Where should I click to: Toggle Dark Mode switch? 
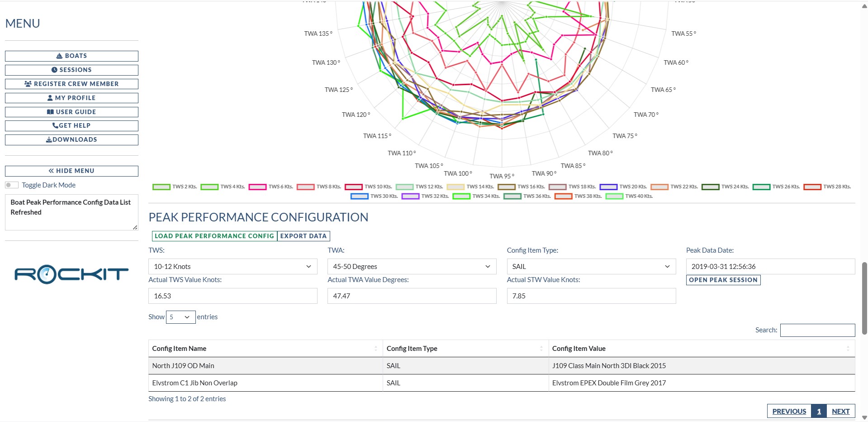pos(12,185)
